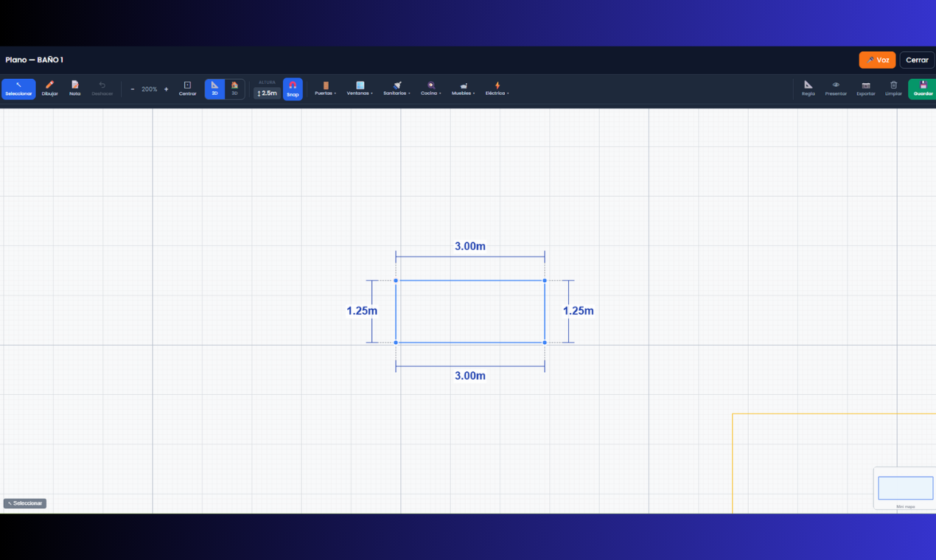Toggle the Snap magnet option
Image resolution: width=936 pixels, height=560 pixels.
293,89
